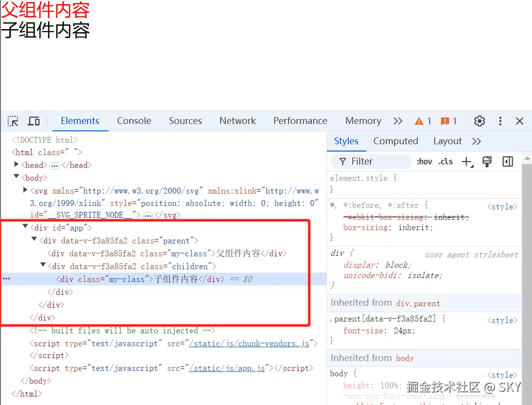
Task: Click the warnings count triangle icon
Action: (x=419, y=121)
